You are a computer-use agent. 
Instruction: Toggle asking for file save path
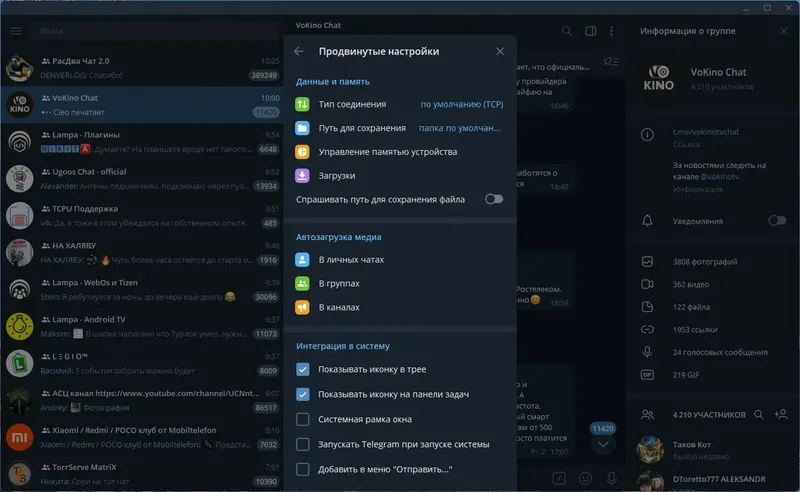[494, 199]
